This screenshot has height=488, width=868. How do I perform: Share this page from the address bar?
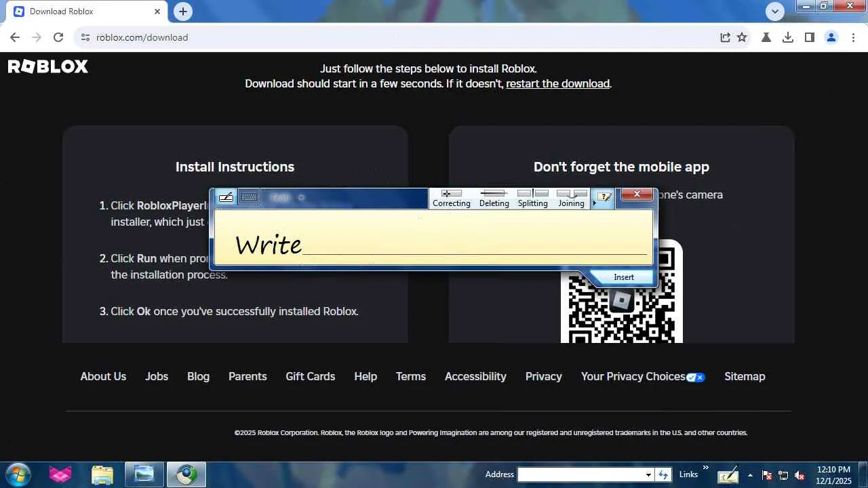click(x=725, y=37)
